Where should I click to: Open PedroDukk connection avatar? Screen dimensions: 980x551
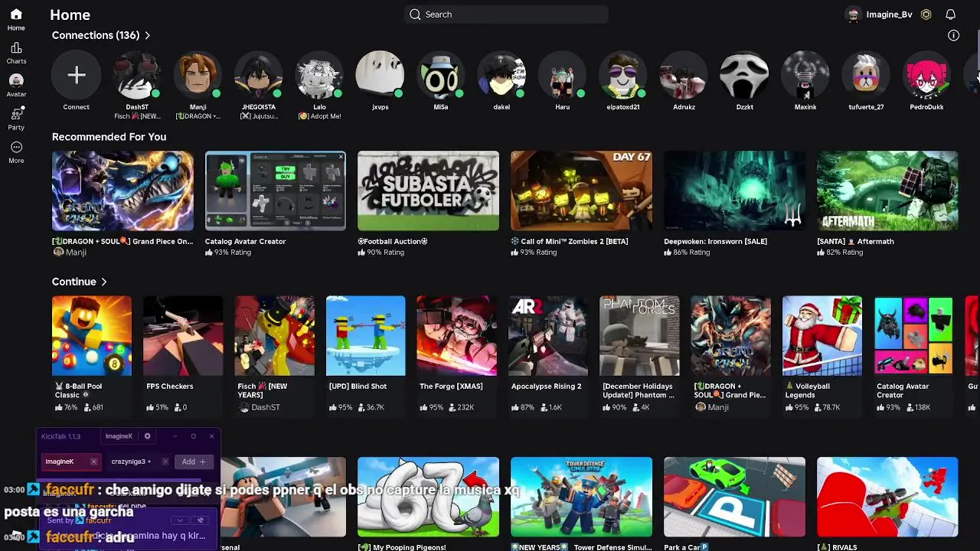pos(926,75)
